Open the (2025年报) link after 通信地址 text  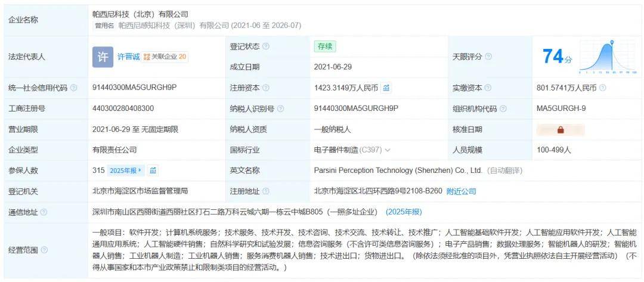click(x=403, y=212)
